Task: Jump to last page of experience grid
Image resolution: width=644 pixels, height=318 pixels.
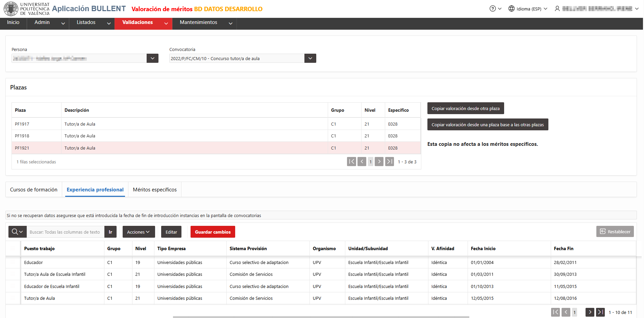Action: pos(600,312)
